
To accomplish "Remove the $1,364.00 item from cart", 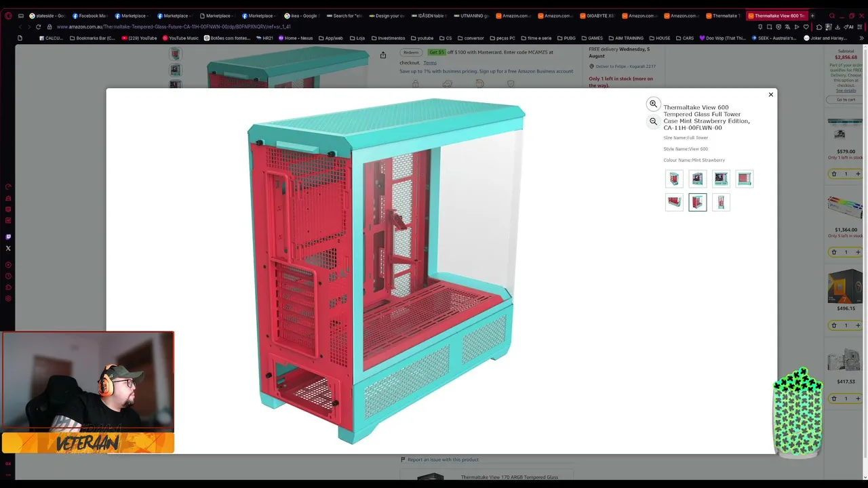I will tap(834, 252).
